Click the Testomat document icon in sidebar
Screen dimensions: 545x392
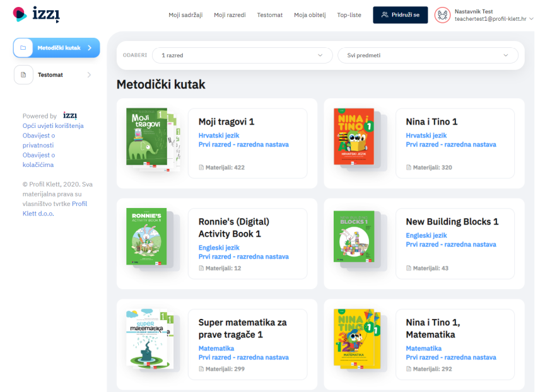tap(23, 74)
